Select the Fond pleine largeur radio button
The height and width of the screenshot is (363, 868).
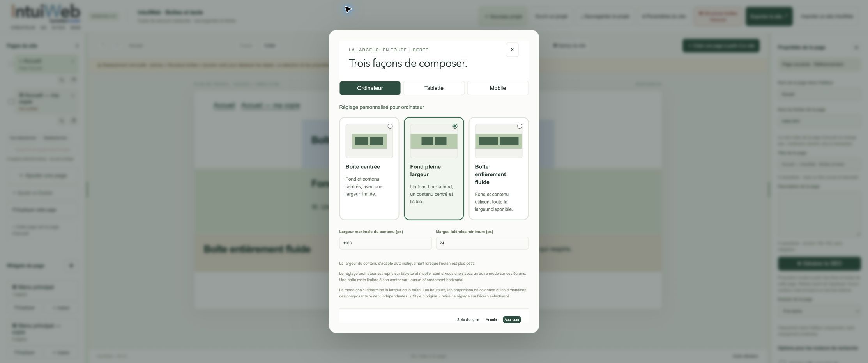[454, 126]
